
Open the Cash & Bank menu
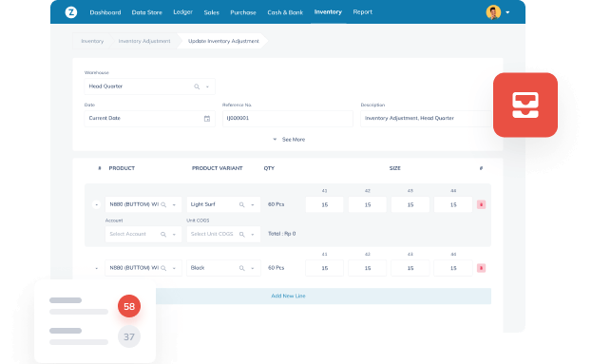click(x=285, y=12)
